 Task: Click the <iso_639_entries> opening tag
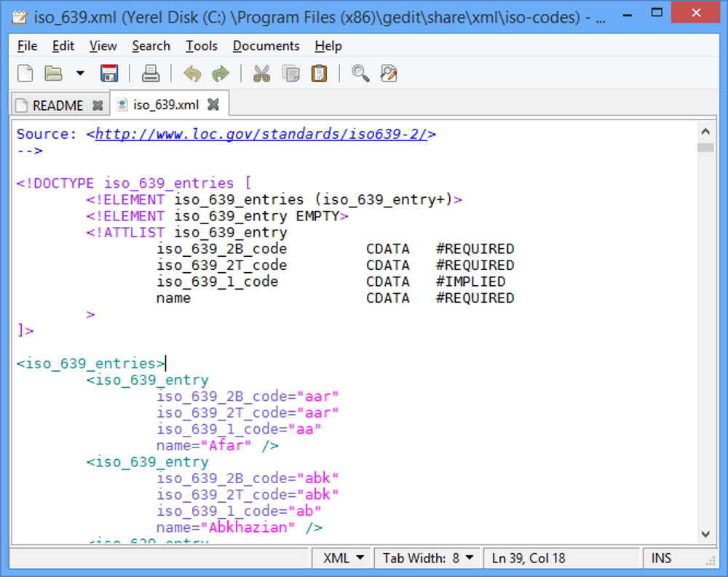coord(90,364)
